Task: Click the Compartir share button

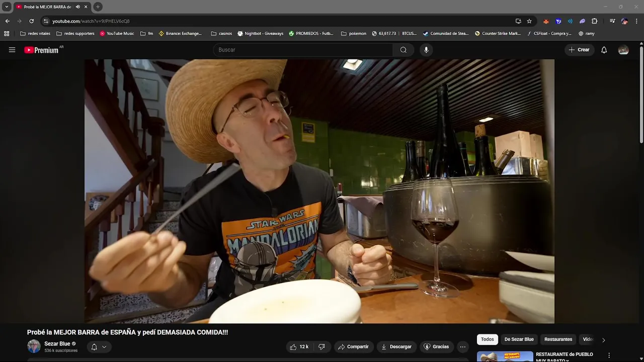Action: pyautogui.click(x=353, y=346)
